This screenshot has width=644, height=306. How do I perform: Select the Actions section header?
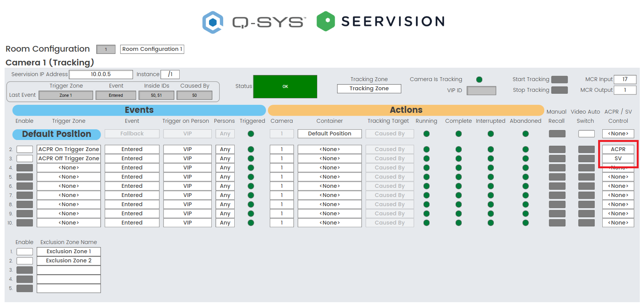coord(406,110)
